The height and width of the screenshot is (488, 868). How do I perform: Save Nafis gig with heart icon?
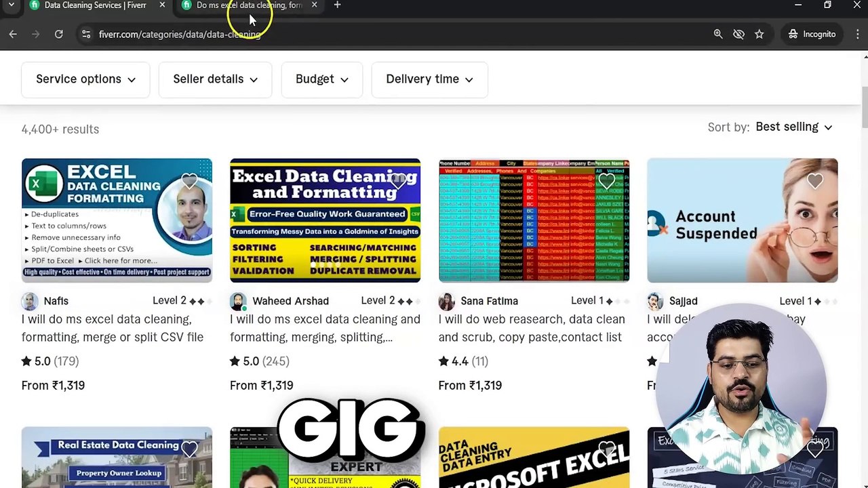pyautogui.click(x=189, y=181)
